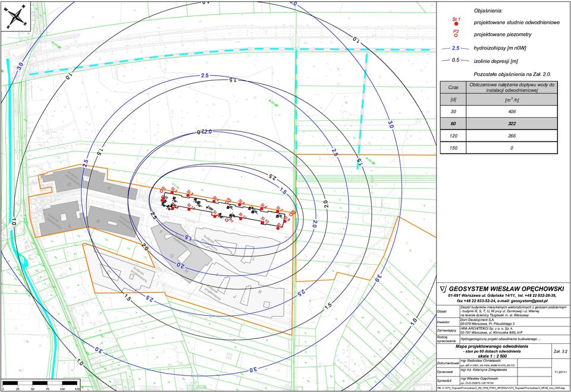Click the 'geosystem@post.pl' e-mail address line
571x392 pixels.
(x=529, y=301)
